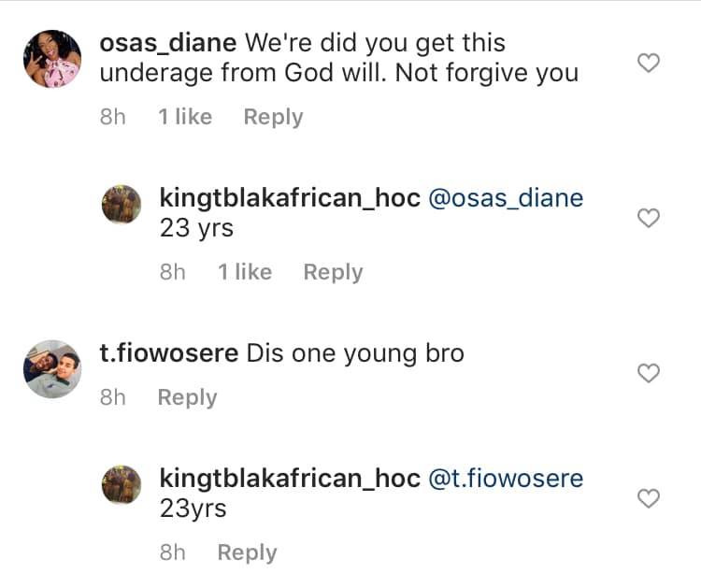Like t.fiowosere's 'Dis one young bro' comment
The image size is (701, 588).
tap(648, 373)
